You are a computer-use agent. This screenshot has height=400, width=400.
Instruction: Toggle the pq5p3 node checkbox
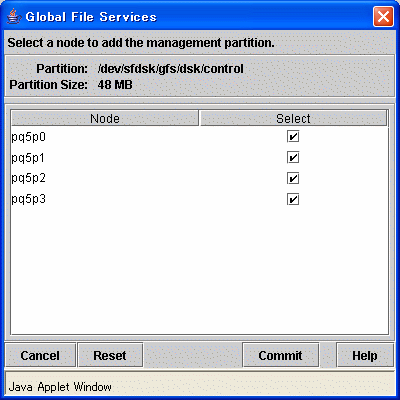[293, 199]
